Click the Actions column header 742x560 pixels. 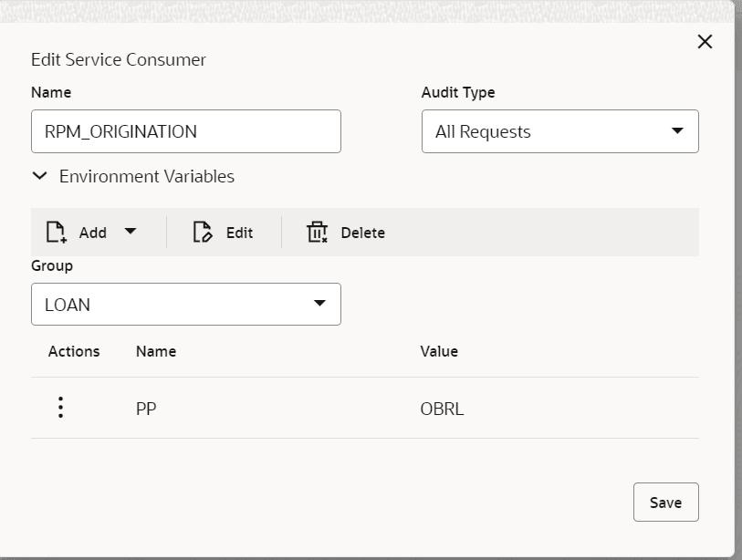74,351
